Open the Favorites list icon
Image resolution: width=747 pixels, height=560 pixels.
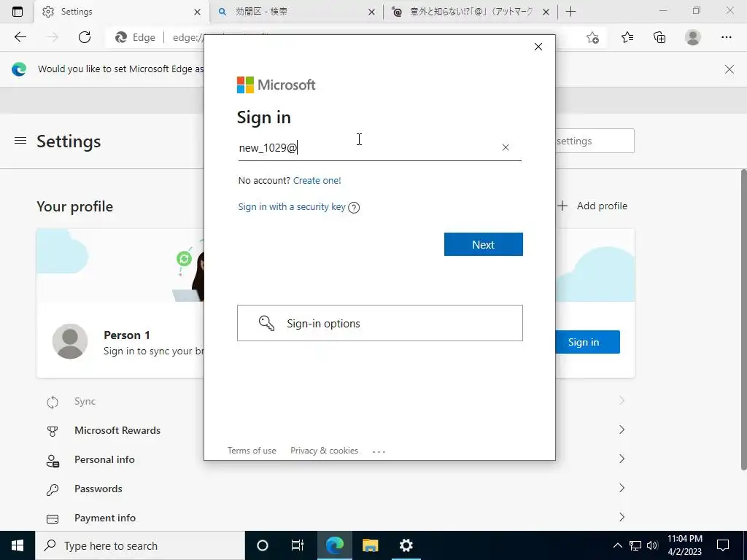tap(627, 37)
